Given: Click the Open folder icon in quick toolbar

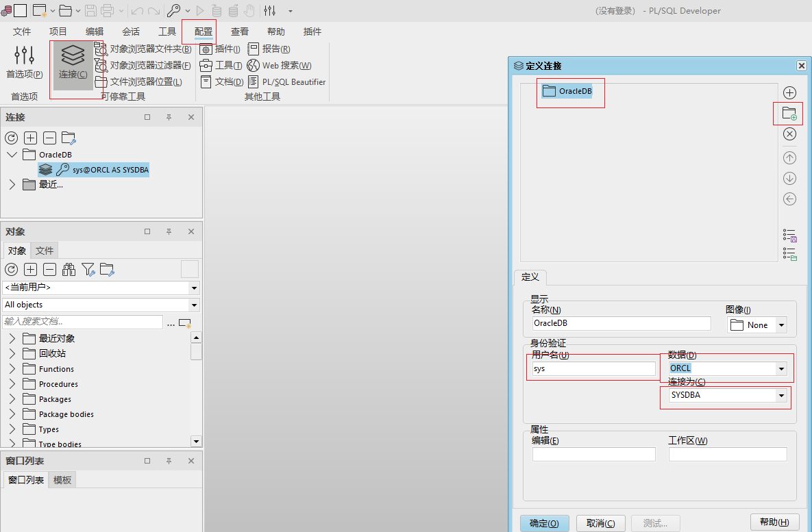Looking at the screenshot, I should pos(64,10).
